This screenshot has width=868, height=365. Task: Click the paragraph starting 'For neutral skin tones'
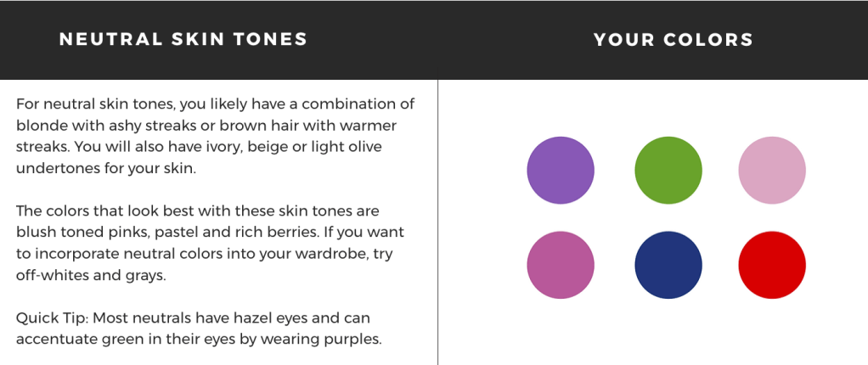coord(215,136)
